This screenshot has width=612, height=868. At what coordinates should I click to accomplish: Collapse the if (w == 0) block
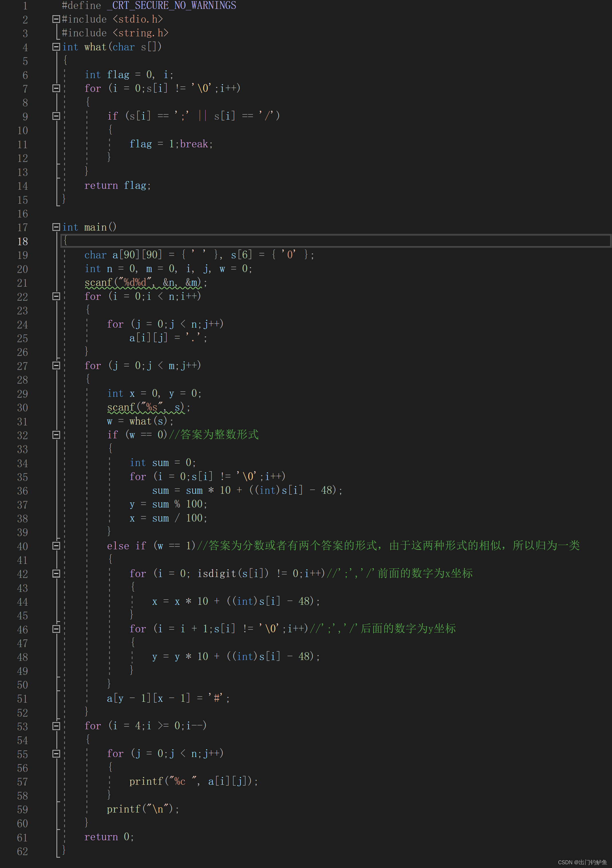[56, 435]
